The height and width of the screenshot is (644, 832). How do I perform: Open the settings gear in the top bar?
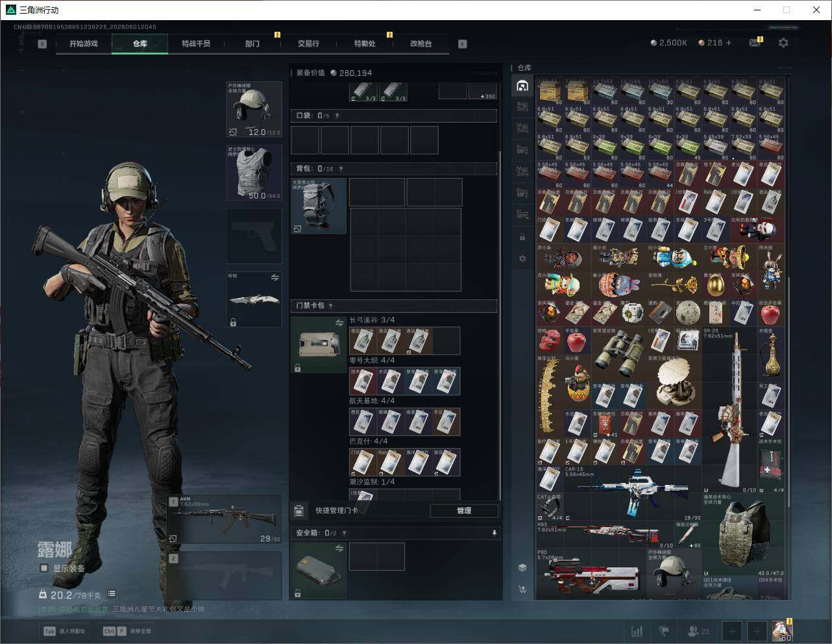pyautogui.click(x=783, y=43)
